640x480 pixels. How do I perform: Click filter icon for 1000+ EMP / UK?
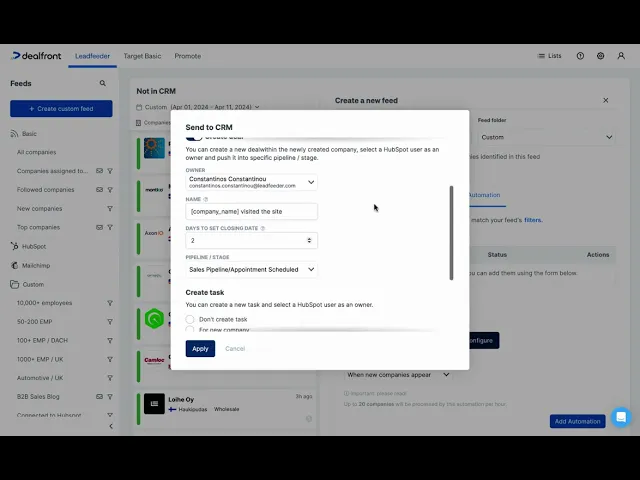pyautogui.click(x=110, y=359)
